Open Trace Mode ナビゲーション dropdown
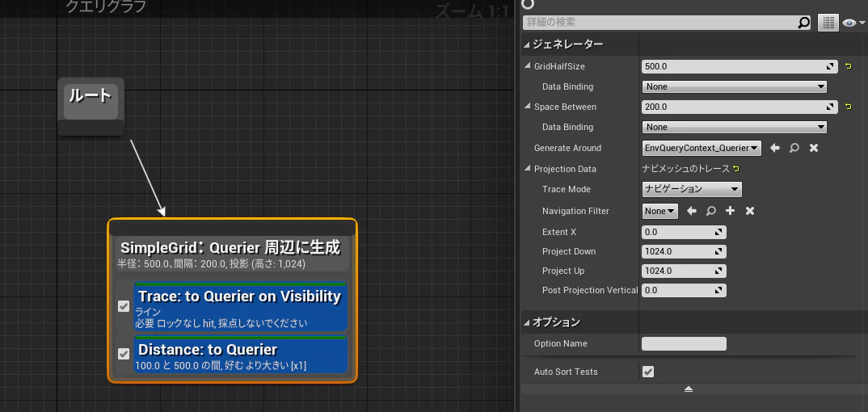The width and height of the screenshot is (868, 412). (x=692, y=189)
